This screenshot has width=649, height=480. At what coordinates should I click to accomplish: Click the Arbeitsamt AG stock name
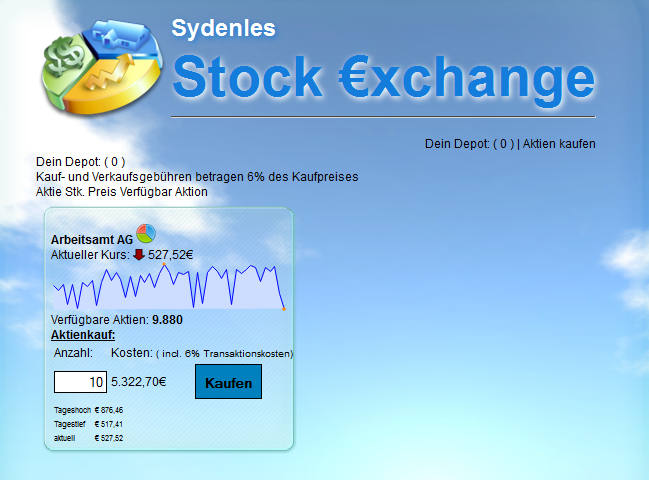coord(91,240)
